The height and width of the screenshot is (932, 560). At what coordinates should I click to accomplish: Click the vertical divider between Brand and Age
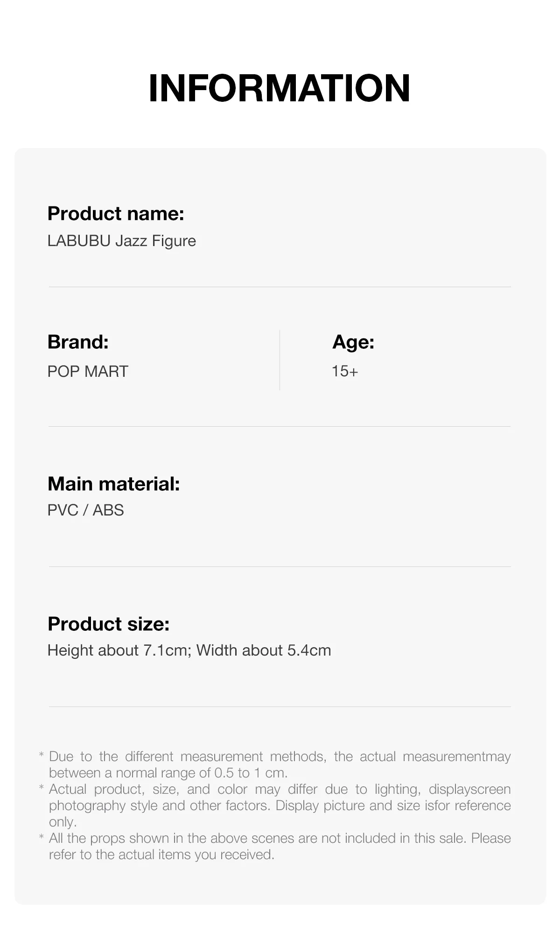click(280, 360)
